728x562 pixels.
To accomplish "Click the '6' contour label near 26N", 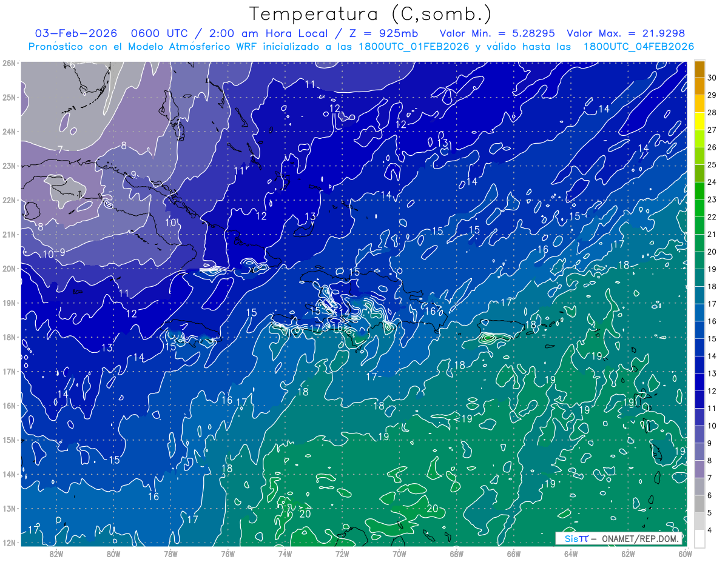I will point(72,65).
